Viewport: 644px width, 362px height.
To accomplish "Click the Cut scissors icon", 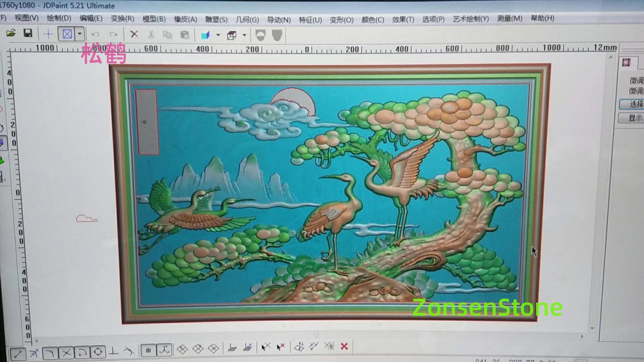I will click(151, 34).
